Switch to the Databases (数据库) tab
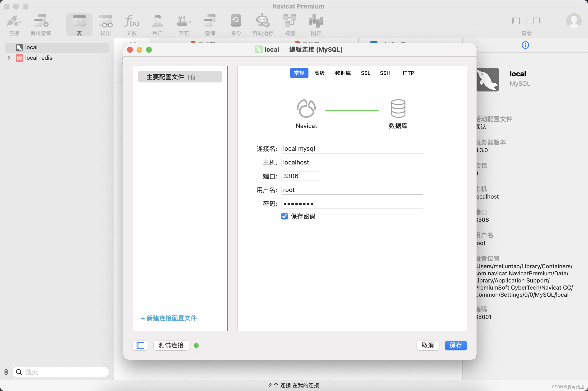 343,73
